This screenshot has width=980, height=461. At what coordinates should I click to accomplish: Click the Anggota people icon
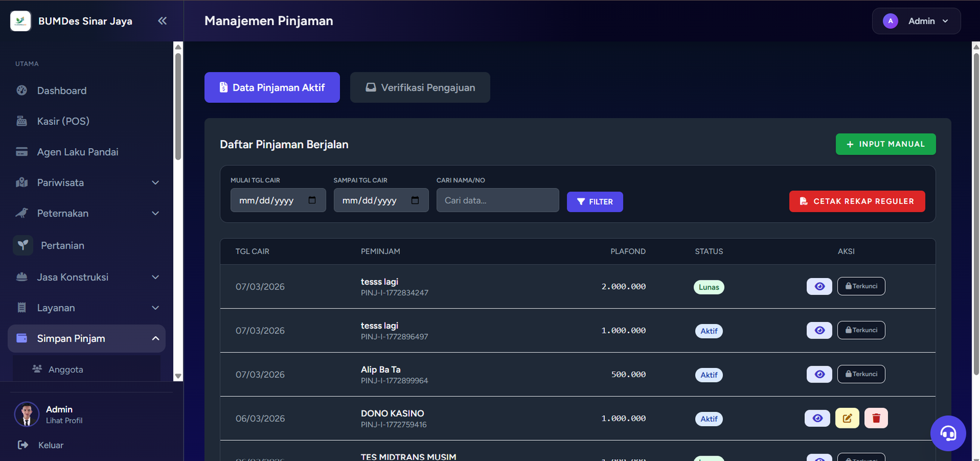(37, 369)
